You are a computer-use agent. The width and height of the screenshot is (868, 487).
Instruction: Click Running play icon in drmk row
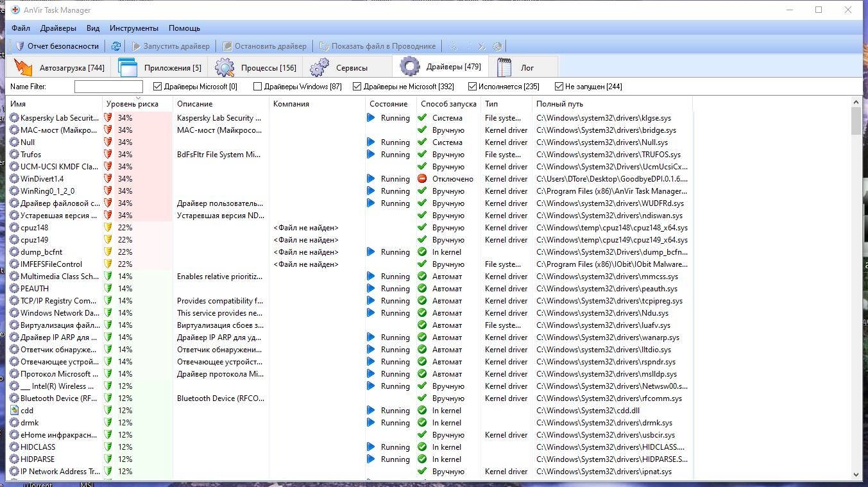[x=371, y=423]
